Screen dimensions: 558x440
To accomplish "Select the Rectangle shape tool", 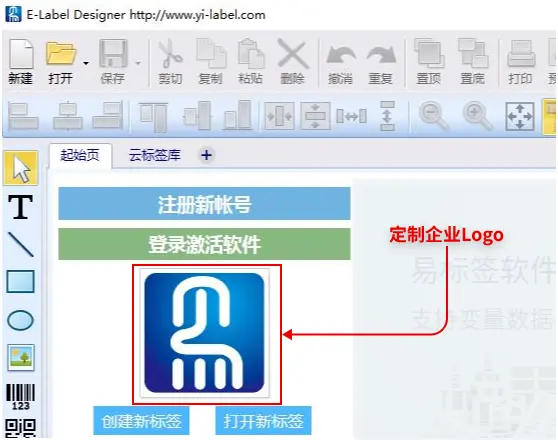I will (x=21, y=281).
